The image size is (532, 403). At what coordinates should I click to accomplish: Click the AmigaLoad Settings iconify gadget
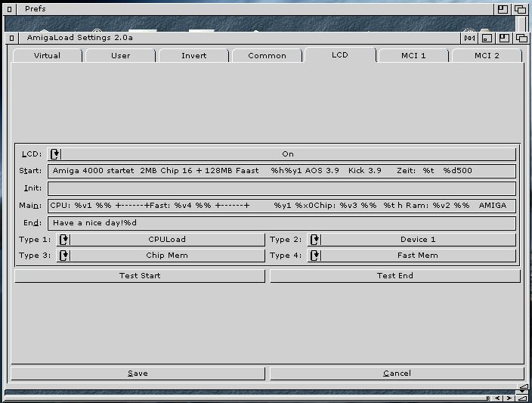pyautogui.click(x=487, y=38)
